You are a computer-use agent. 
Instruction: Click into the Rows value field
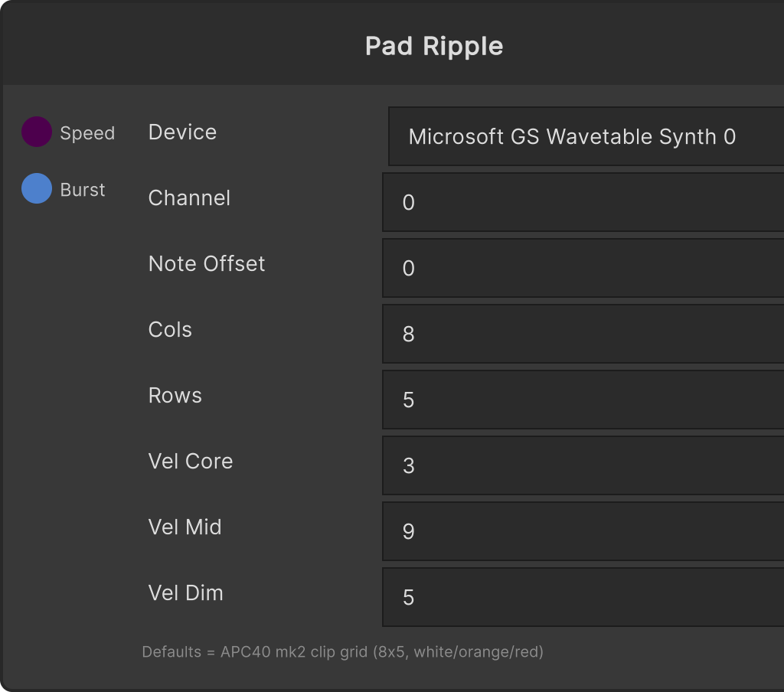click(583, 400)
